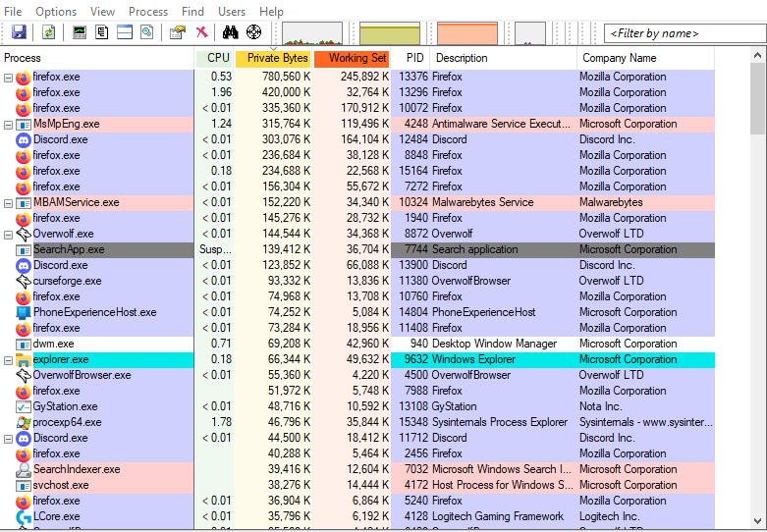Click the Antimalware Service Executable description

point(501,125)
